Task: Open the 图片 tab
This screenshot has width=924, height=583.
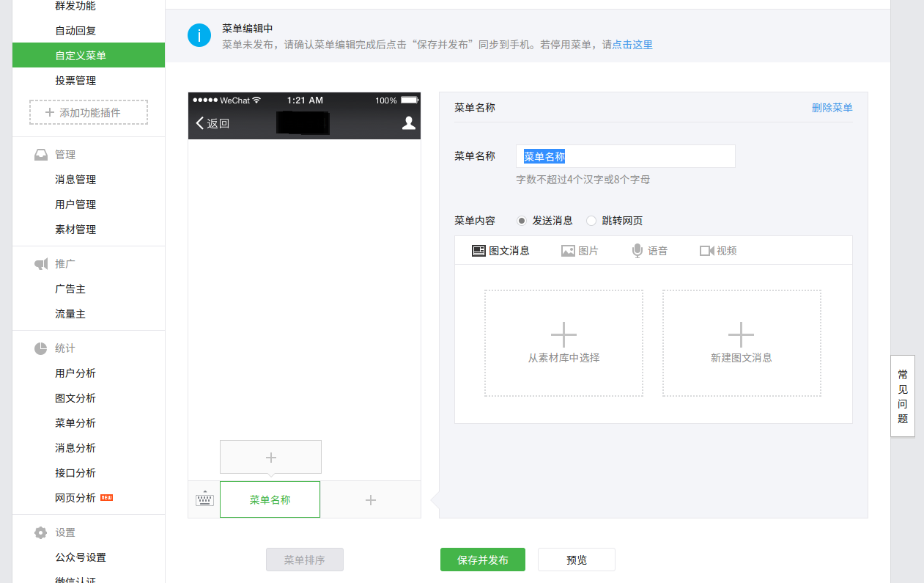Action: point(579,250)
